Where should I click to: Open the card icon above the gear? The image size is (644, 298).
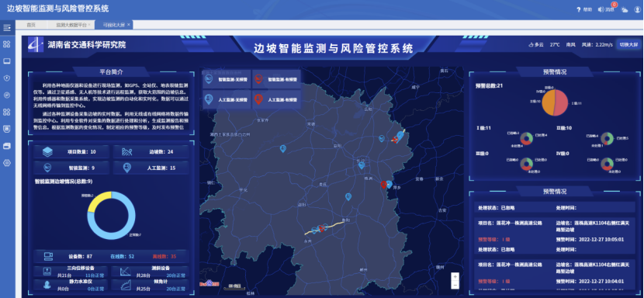tap(6, 146)
